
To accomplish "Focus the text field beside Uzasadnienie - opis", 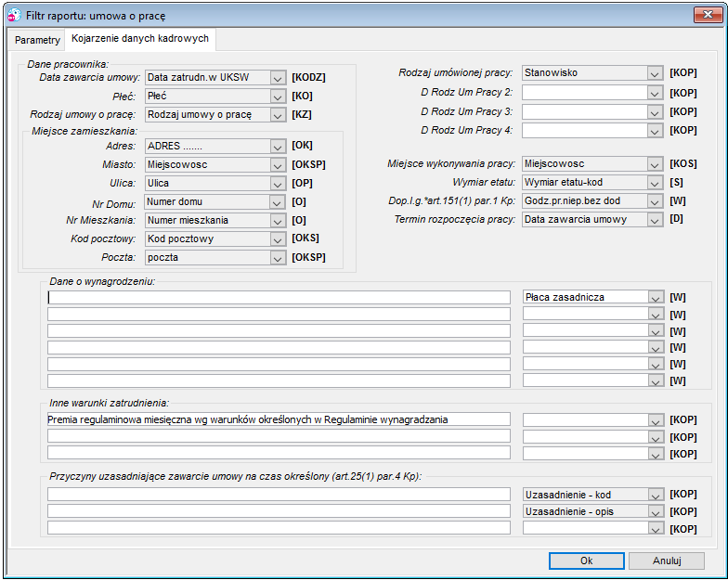I will [279, 511].
